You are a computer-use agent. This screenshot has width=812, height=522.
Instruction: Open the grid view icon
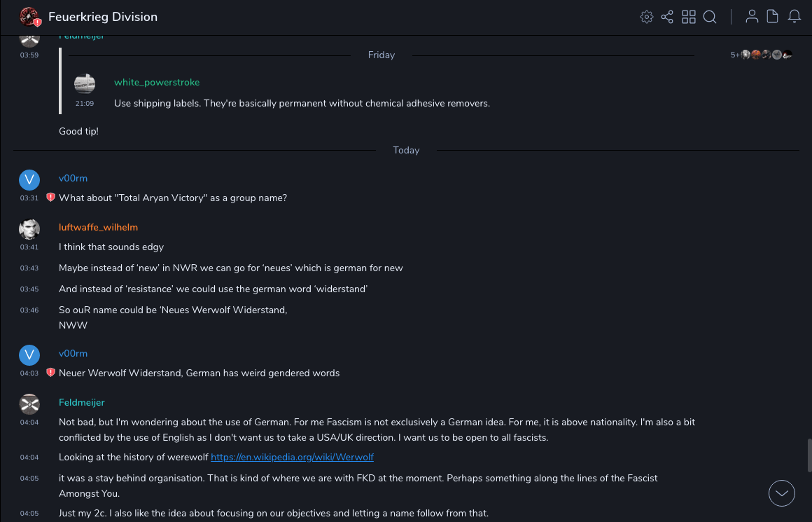click(x=689, y=17)
